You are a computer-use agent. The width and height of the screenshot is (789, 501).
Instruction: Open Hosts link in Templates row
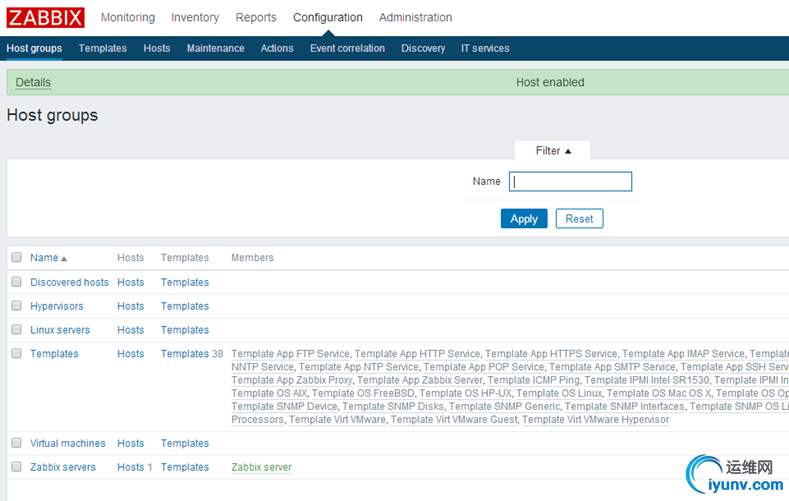[131, 354]
